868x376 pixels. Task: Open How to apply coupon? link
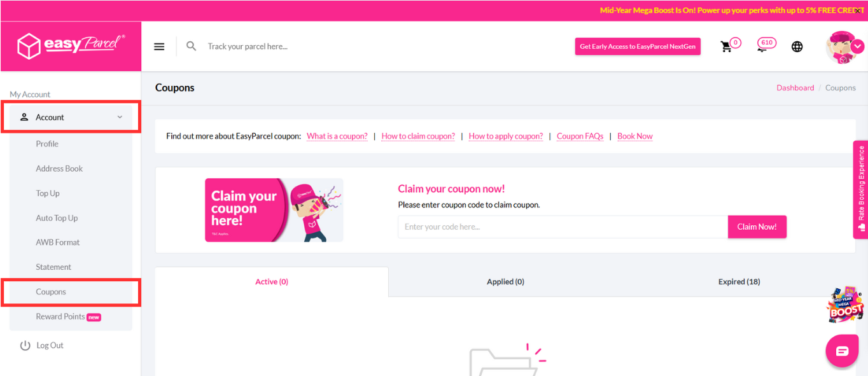pos(506,136)
